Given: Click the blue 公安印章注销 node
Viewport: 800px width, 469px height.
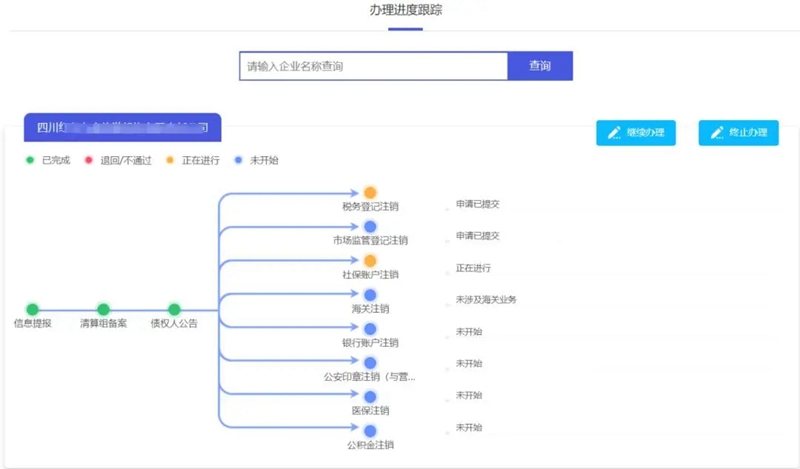Looking at the screenshot, I should point(370,363).
